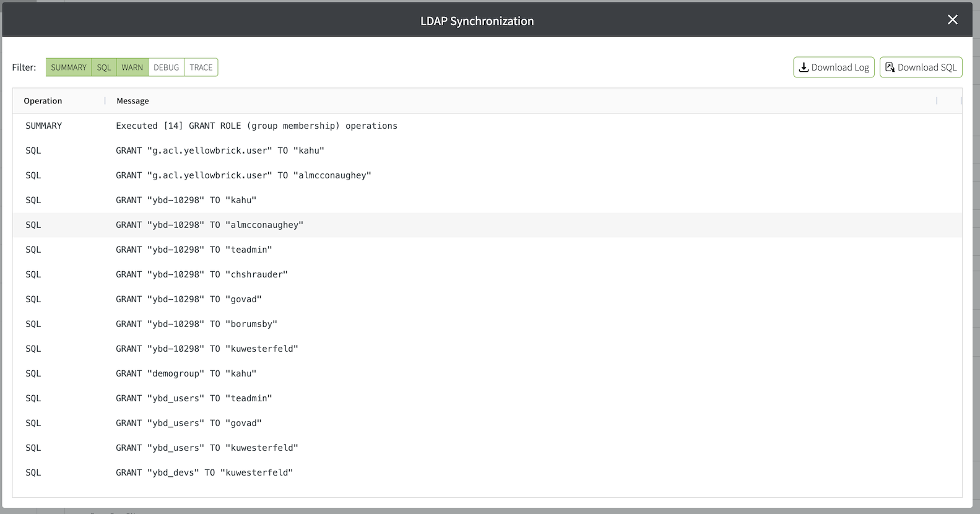Select the SUMMARY row about 14 GRANT operations
The image size is (980, 514).
pos(256,126)
